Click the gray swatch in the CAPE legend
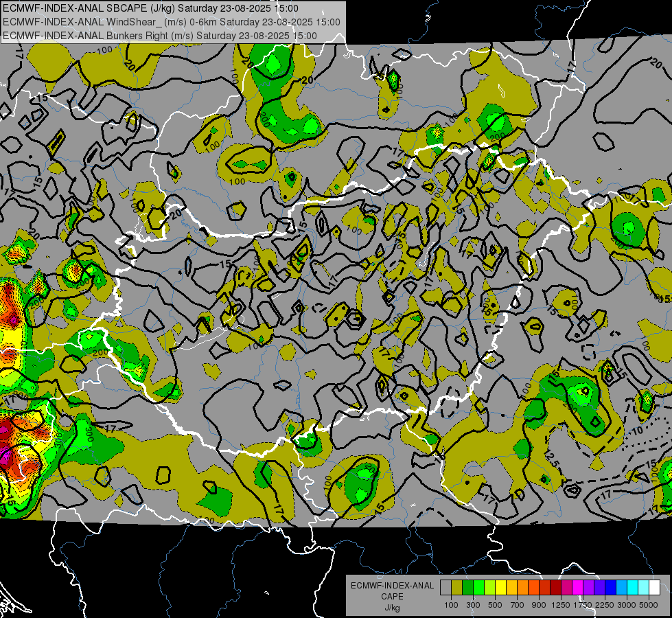672x618 pixels. 445,588
